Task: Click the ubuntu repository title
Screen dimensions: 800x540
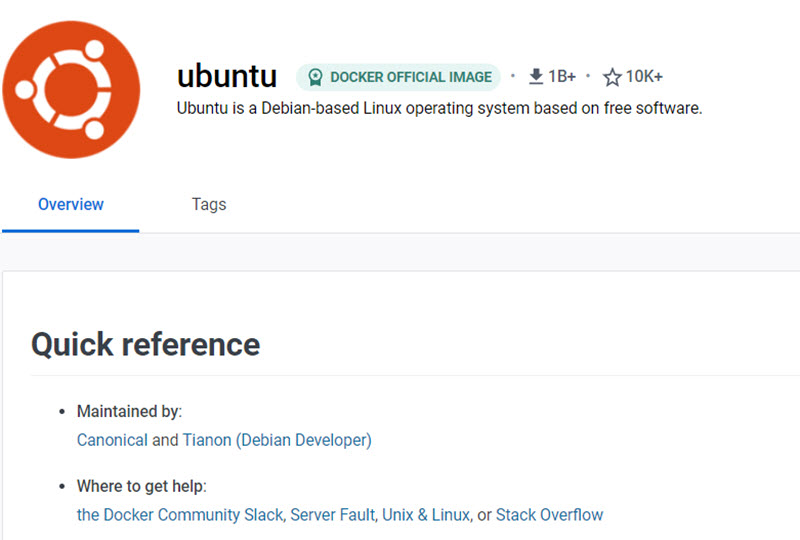Action: (x=227, y=76)
